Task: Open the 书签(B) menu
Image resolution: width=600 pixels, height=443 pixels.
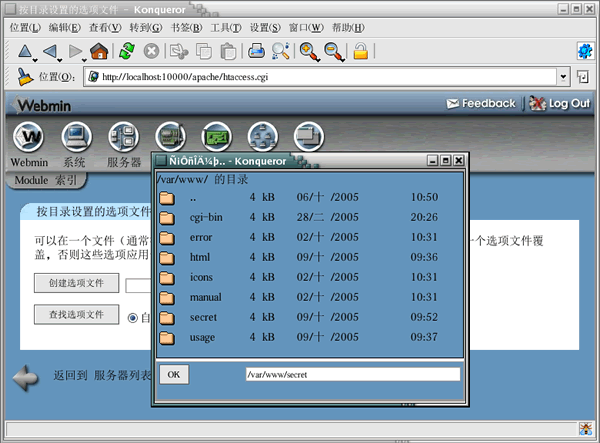Action: tap(186, 28)
